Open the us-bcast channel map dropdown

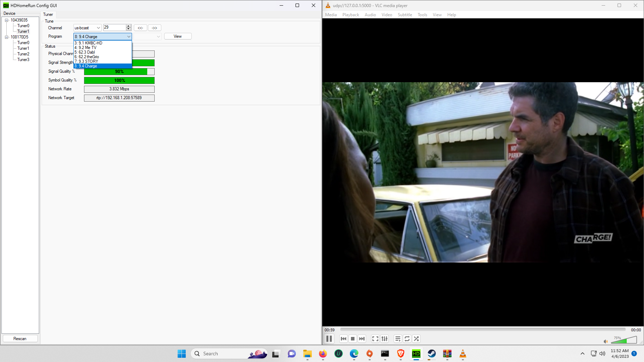pyautogui.click(x=87, y=28)
